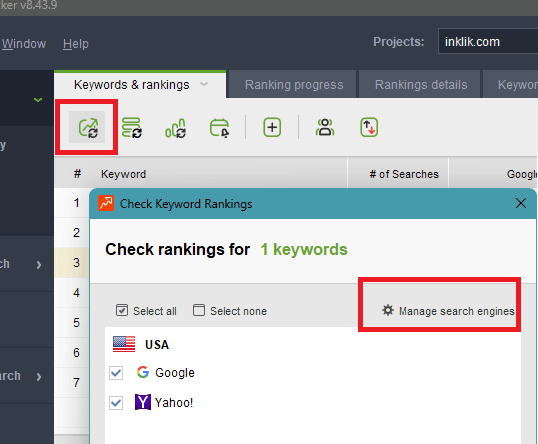Click the Check Rankings toolbar icon
Screen dimensions: 538x444
pos(87,127)
